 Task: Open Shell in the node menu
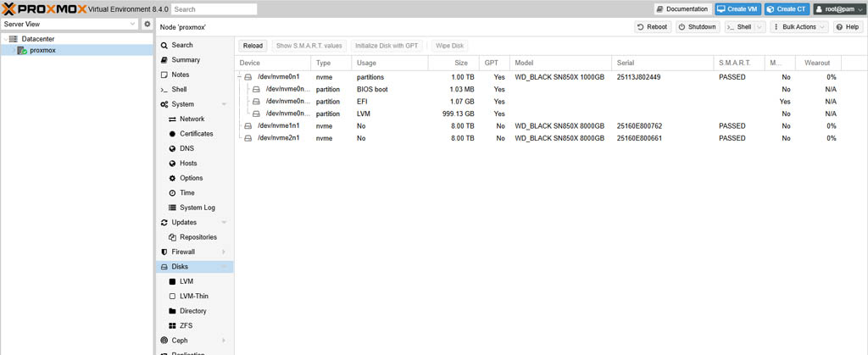pyautogui.click(x=194, y=90)
